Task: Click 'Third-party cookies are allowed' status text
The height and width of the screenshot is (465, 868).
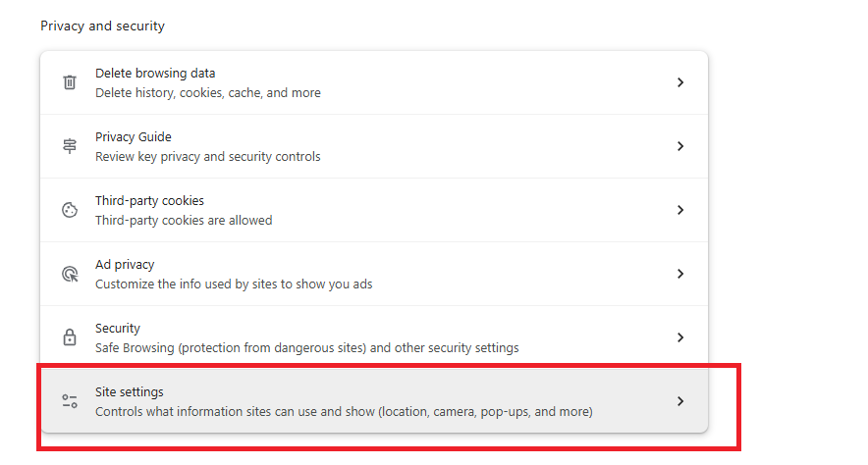Action: (x=184, y=221)
